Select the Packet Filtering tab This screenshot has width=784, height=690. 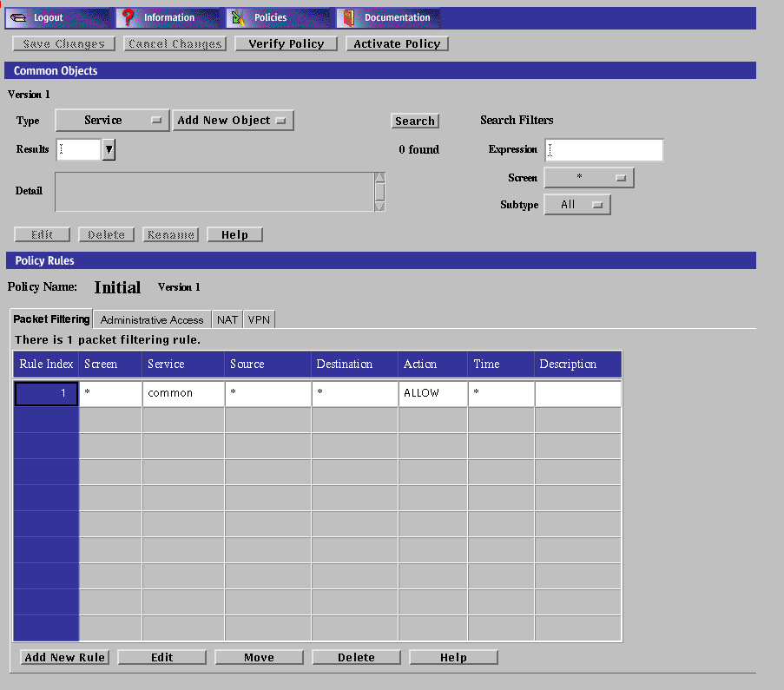point(51,319)
